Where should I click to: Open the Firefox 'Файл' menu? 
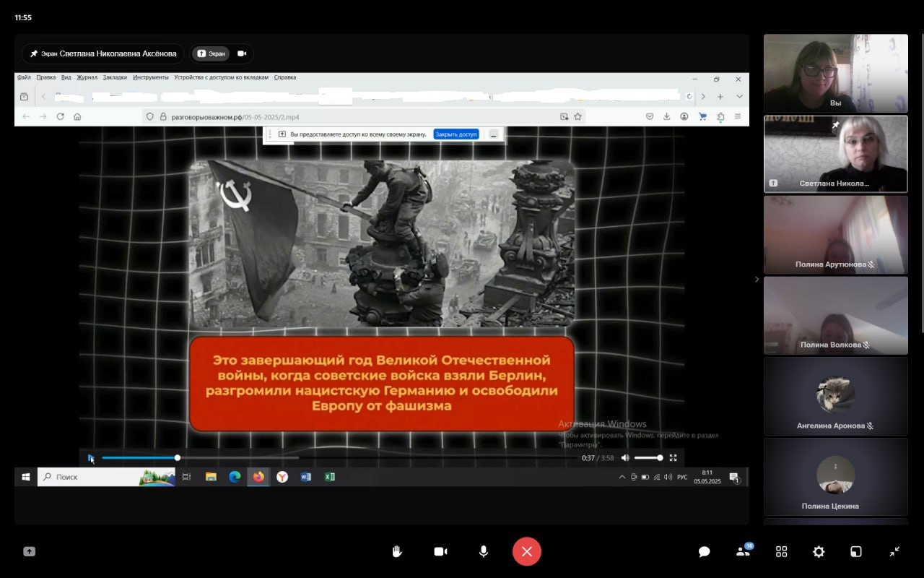click(x=24, y=77)
